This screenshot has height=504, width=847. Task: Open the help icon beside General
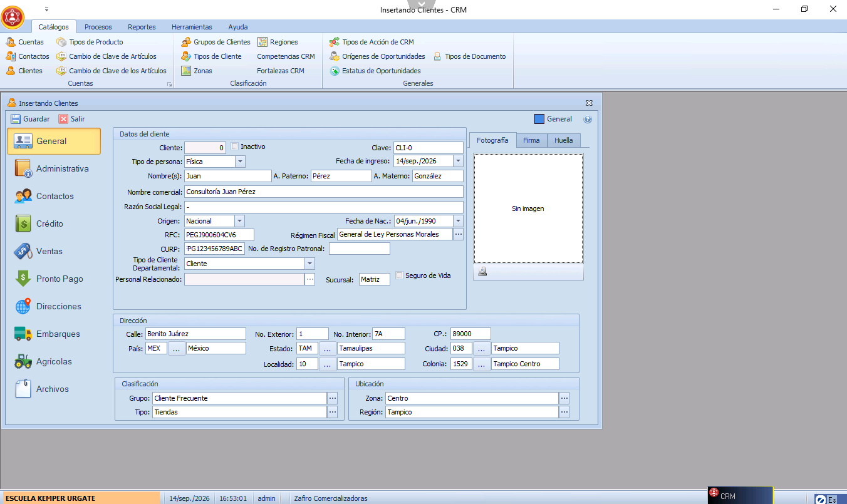(588, 120)
